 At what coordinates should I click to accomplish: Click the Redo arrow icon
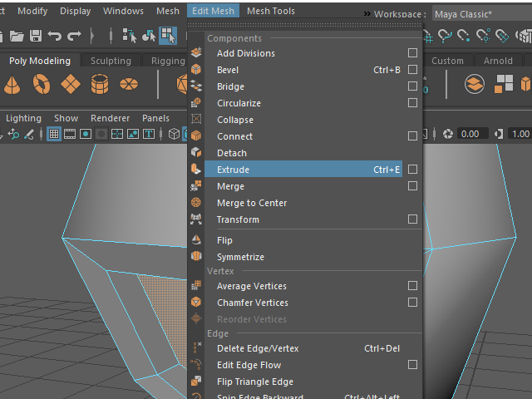(x=74, y=36)
